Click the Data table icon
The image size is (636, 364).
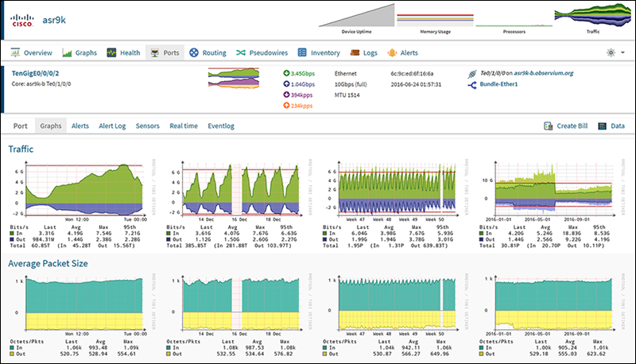[603, 126]
